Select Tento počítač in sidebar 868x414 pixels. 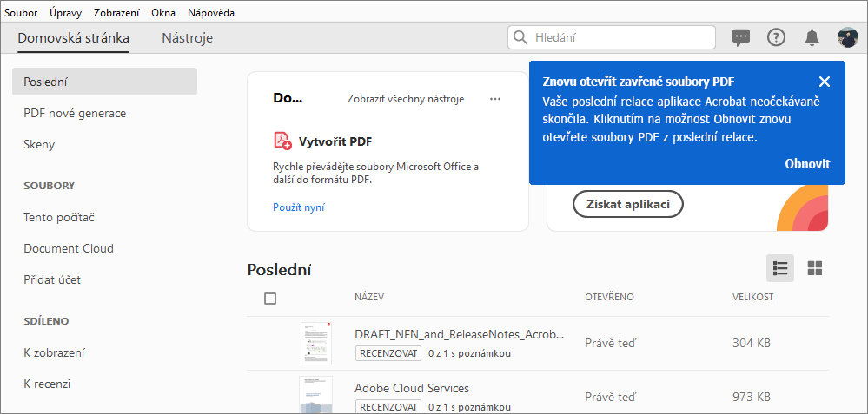pyautogui.click(x=59, y=217)
